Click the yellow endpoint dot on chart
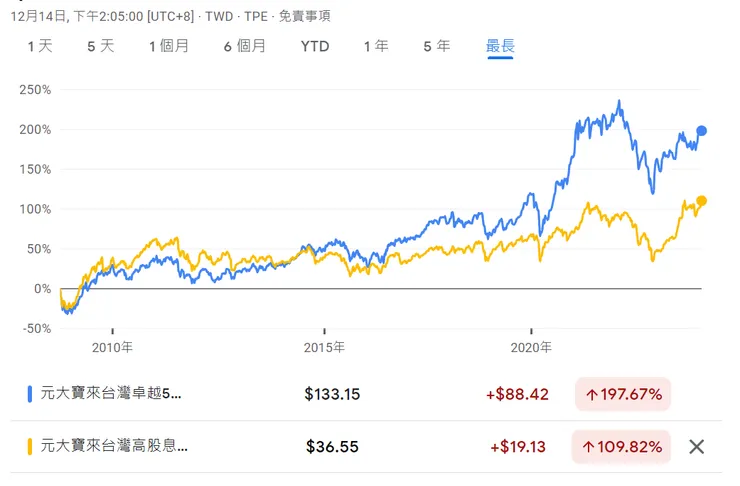The width and height of the screenshot is (740, 486). (702, 201)
